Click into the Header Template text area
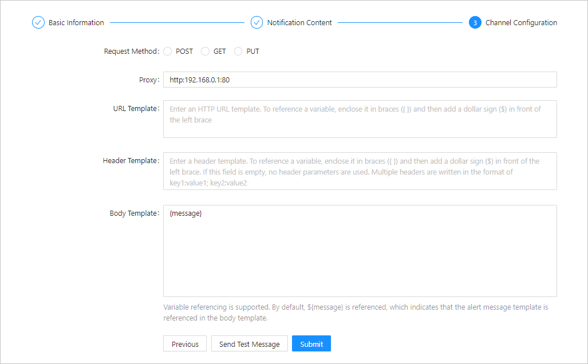The height and width of the screenshot is (364, 588). click(x=360, y=171)
